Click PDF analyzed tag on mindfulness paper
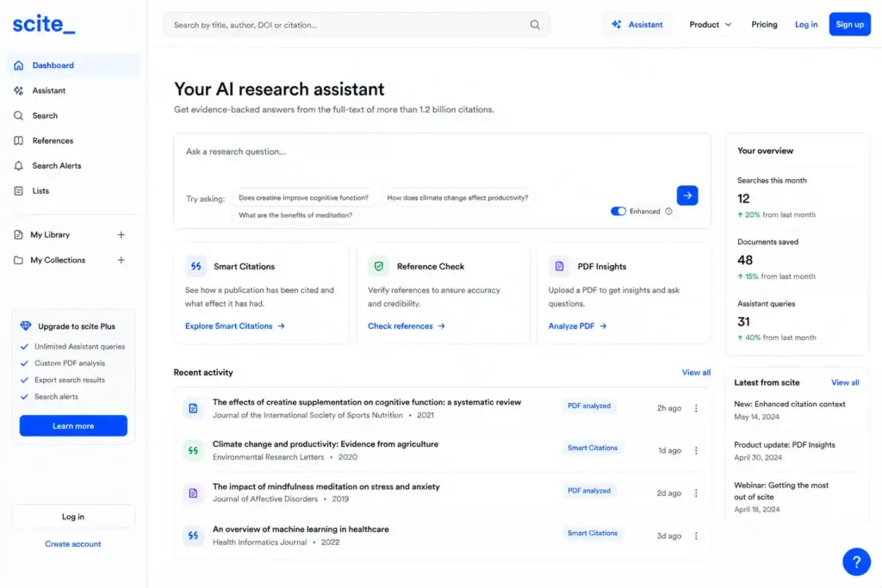Screen dimensions: 882x588 click(589, 491)
